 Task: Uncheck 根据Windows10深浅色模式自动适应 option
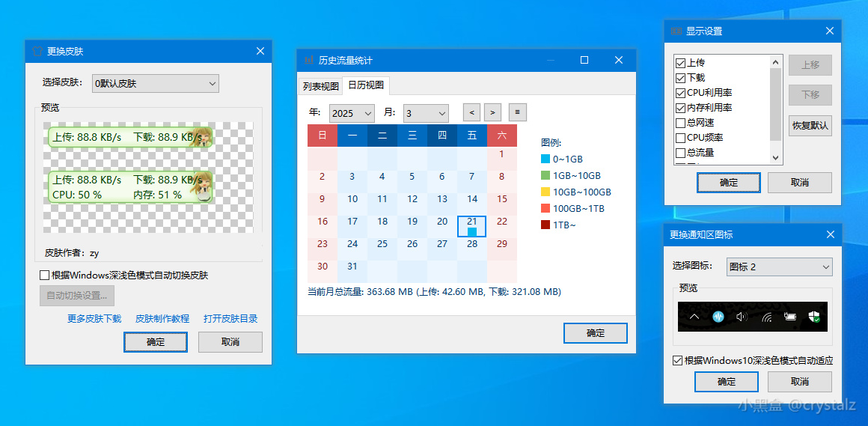(677, 361)
